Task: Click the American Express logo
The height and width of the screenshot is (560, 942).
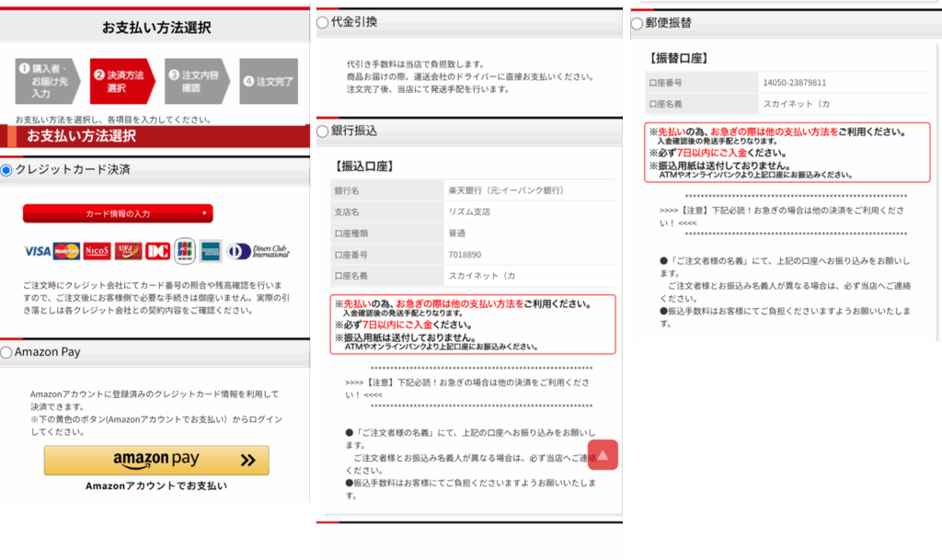Action: point(210,251)
